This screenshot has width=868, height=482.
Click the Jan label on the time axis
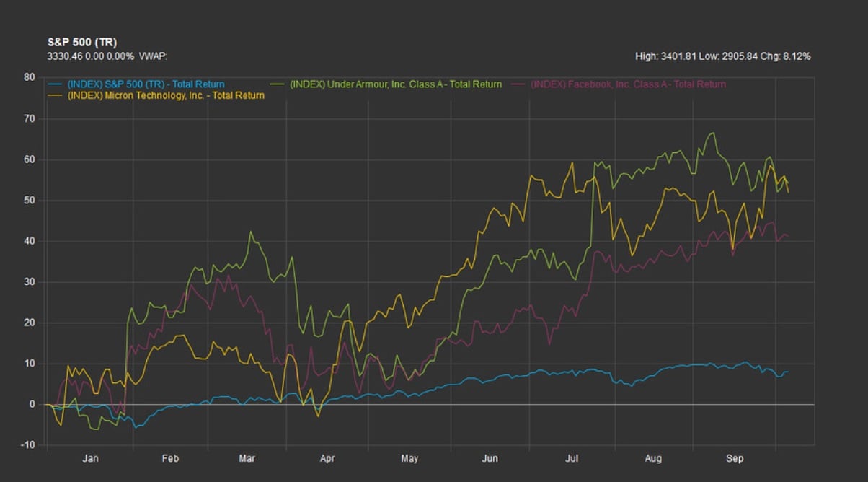click(90, 458)
